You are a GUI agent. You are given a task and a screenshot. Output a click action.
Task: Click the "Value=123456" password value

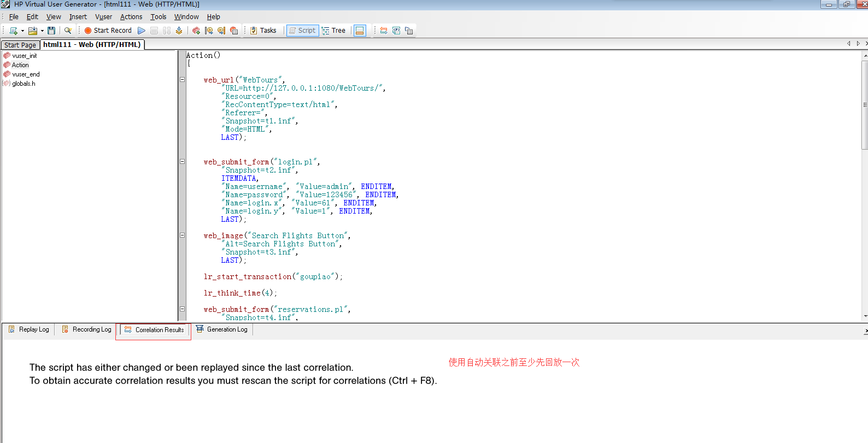click(x=327, y=195)
